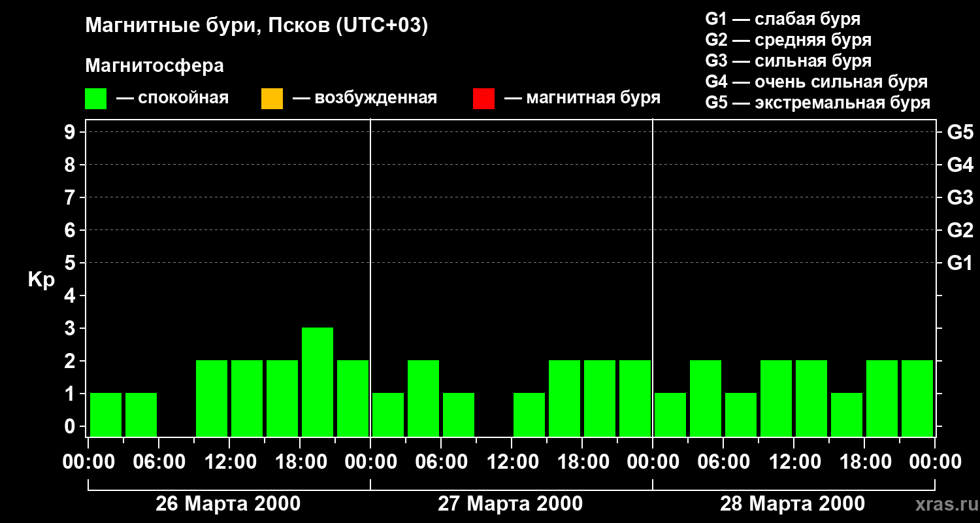Click the red 'магнитная буря' legend swatch
980x523 pixels.
point(483,99)
